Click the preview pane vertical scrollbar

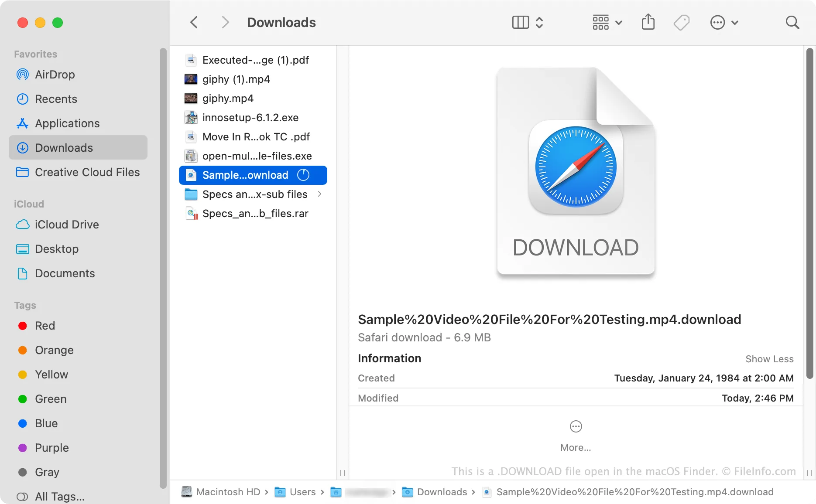(x=810, y=214)
